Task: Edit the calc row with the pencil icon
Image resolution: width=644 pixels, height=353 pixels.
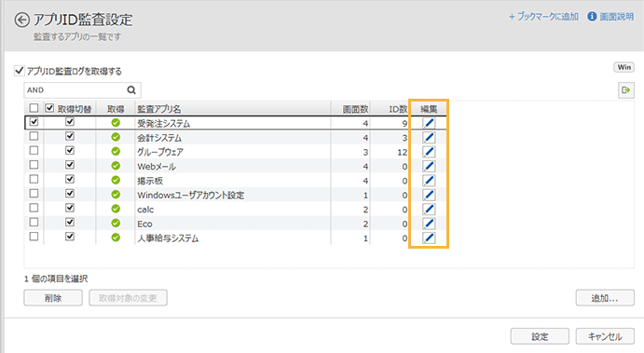Action: pyautogui.click(x=429, y=209)
